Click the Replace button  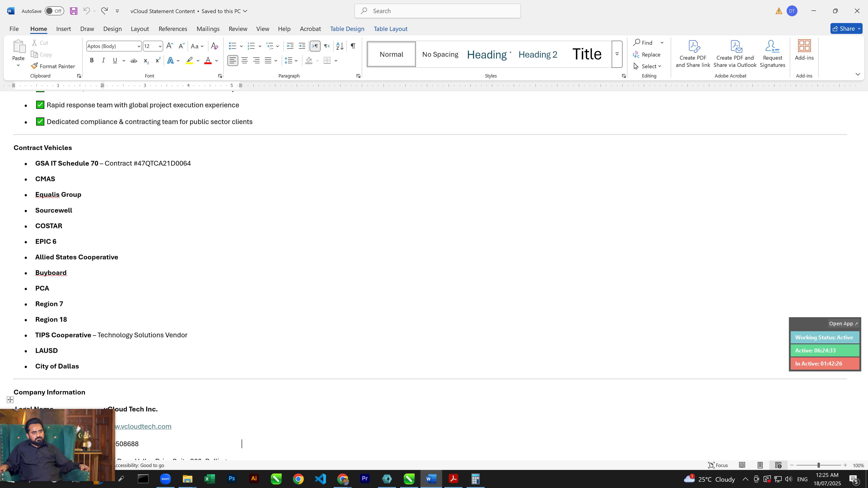(647, 54)
